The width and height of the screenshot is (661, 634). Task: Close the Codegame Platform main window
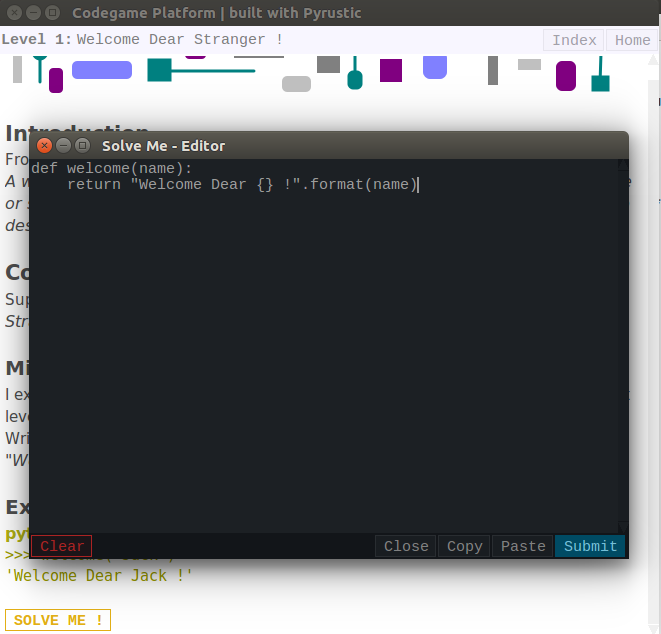[x=14, y=13]
